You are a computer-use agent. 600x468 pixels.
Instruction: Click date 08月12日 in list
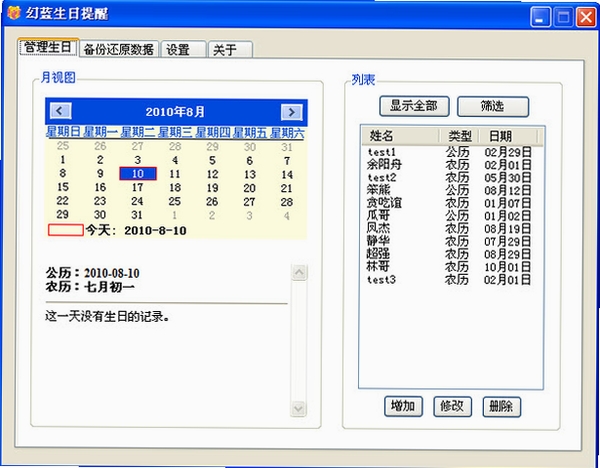pyautogui.click(x=507, y=190)
